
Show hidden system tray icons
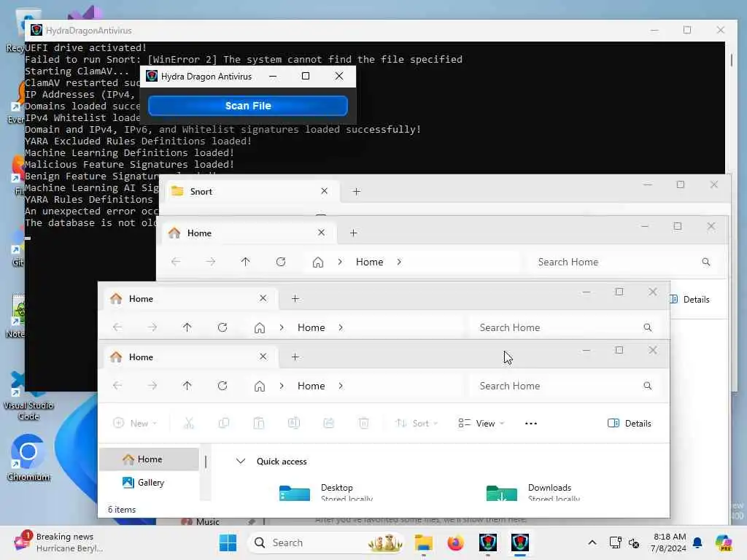(x=592, y=542)
